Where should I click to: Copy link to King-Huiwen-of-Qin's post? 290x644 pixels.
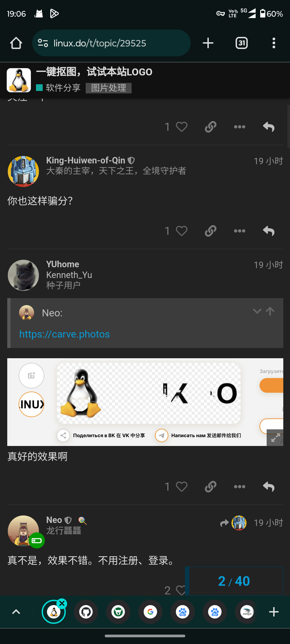(x=211, y=231)
